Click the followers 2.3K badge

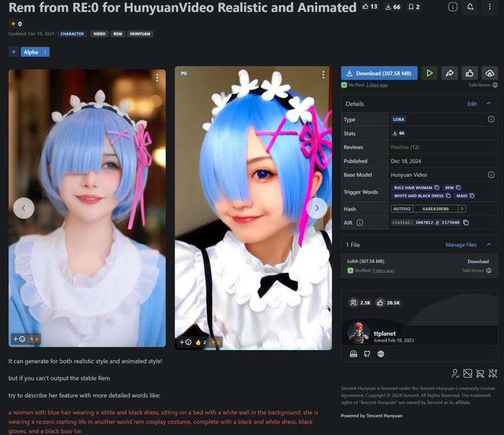click(x=360, y=303)
